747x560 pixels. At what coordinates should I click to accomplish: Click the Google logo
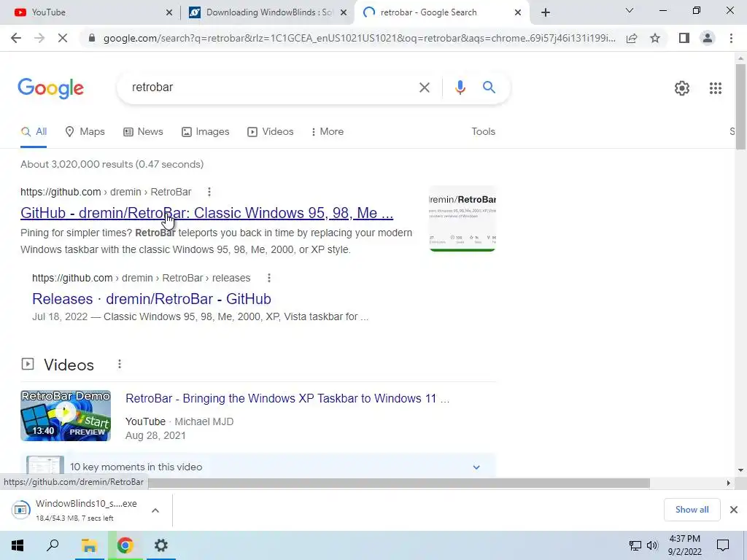point(50,88)
